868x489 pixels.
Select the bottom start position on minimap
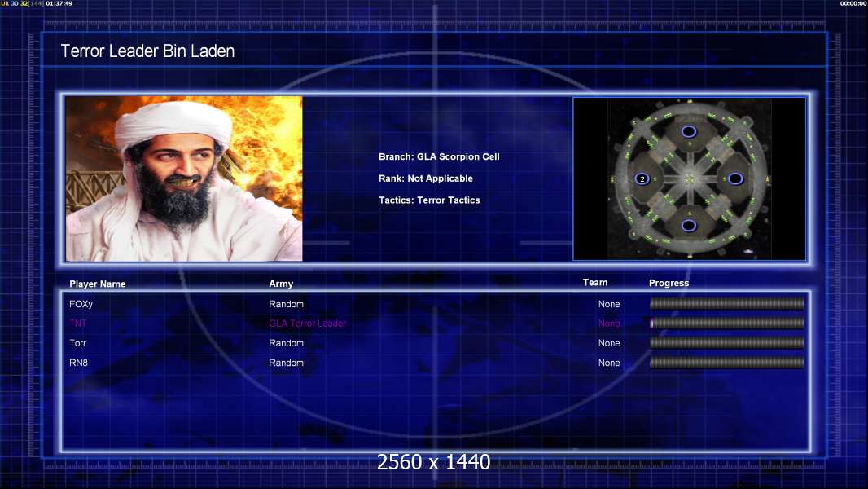click(x=689, y=225)
